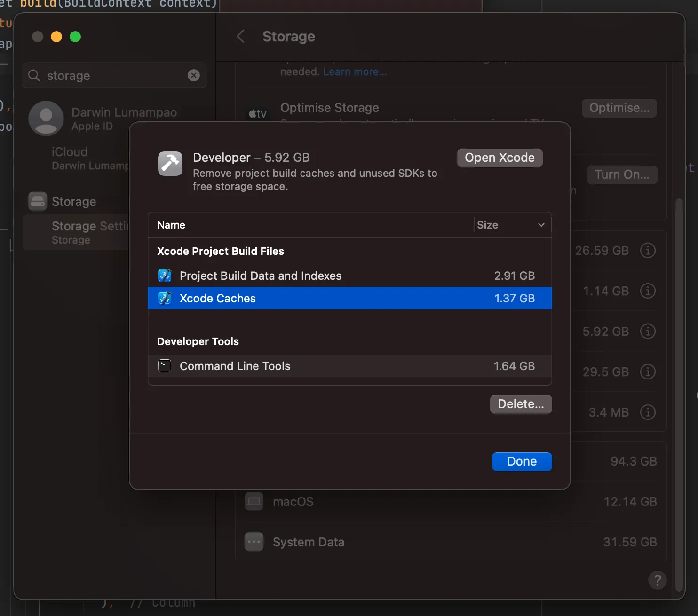Click the info circle next to 29.5 GB

tap(647, 371)
